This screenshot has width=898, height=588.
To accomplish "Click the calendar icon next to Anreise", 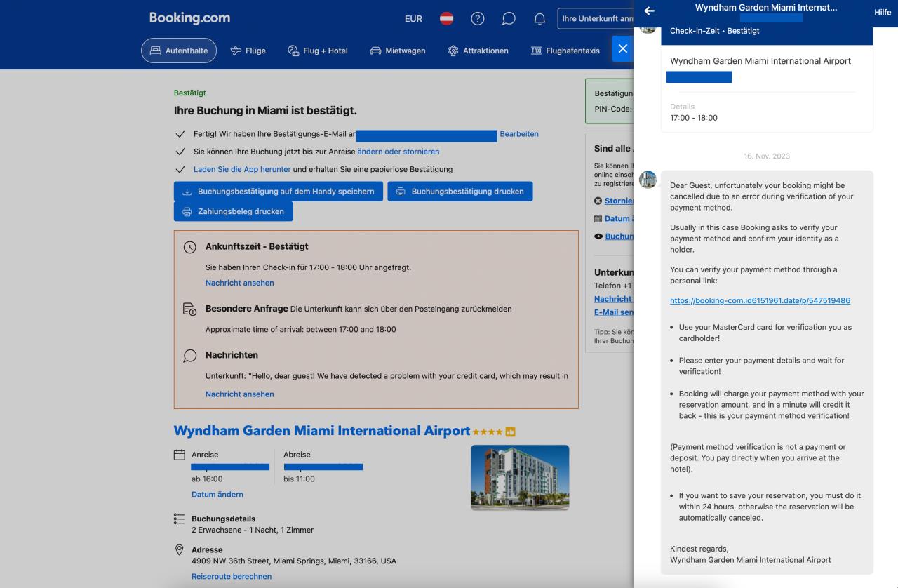I will click(x=180, y=455).
